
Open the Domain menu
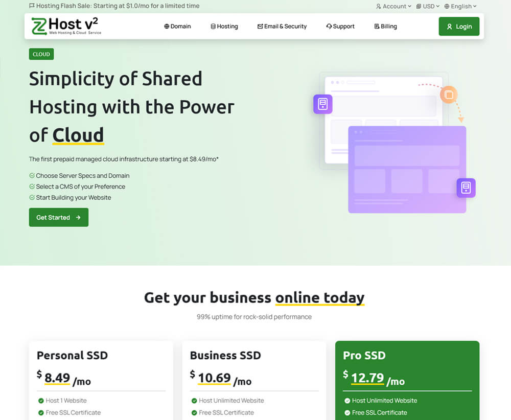178,27
